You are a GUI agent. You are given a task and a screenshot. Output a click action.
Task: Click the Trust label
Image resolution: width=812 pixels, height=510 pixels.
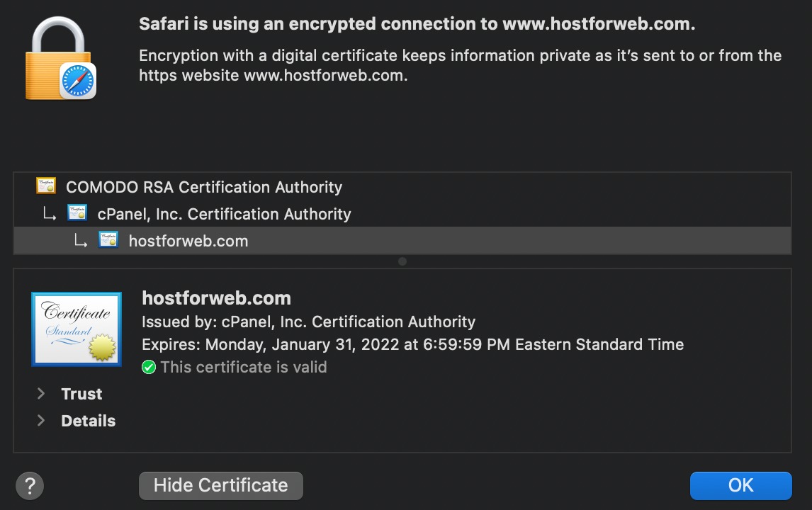(x=81, y=394)
